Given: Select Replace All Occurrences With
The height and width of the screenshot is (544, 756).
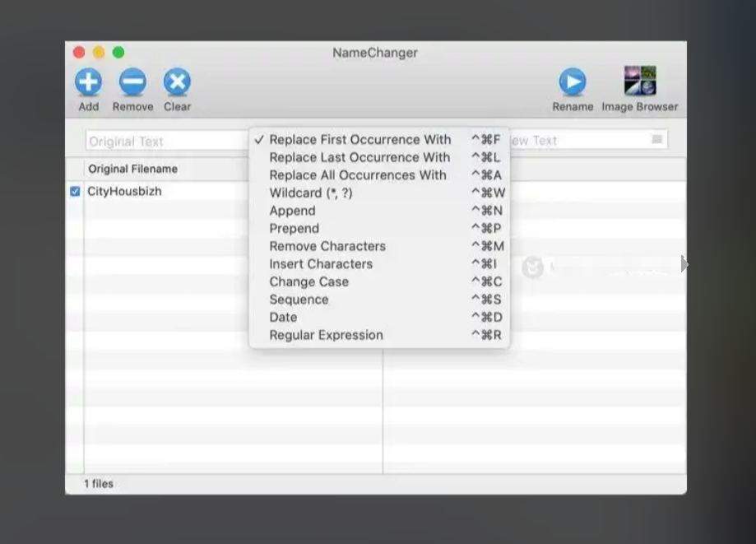Looking at the screenshot, I should tap(379, 175).
